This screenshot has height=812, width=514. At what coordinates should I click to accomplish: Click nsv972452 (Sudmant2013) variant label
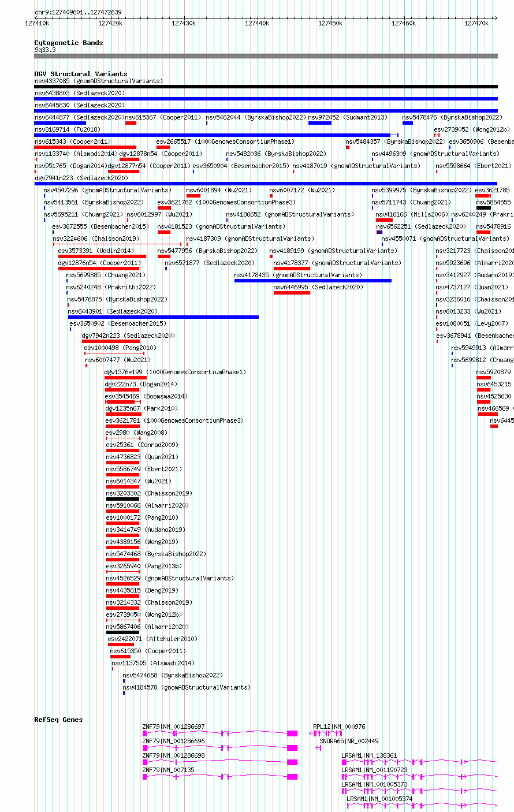(348, 117)
